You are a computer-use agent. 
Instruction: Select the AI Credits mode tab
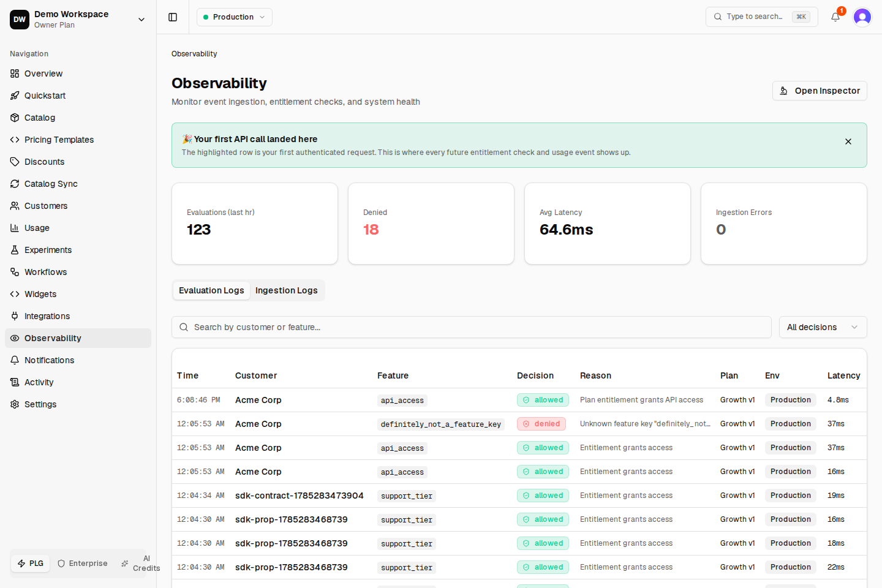point(141,563)
